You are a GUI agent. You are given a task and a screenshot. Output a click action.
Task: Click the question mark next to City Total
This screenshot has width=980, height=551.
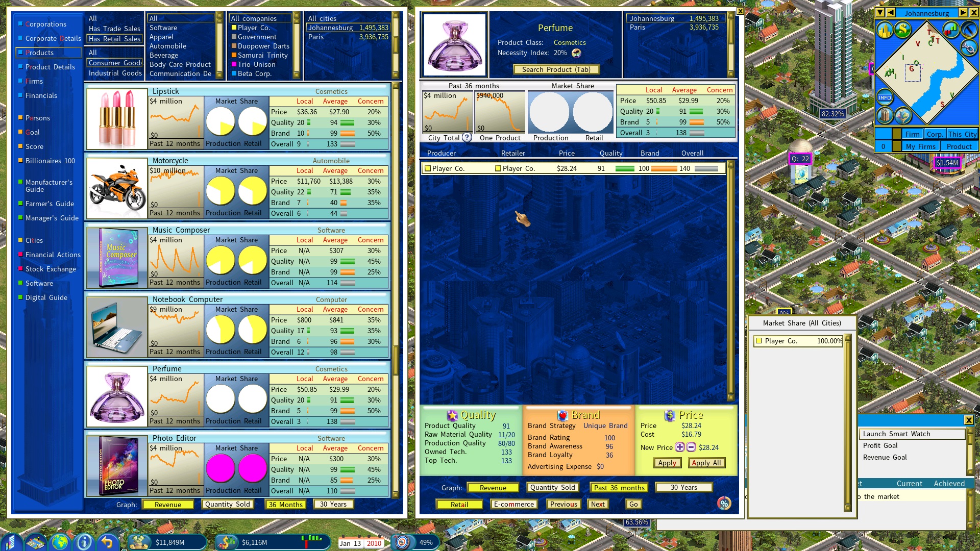point(467,137)
